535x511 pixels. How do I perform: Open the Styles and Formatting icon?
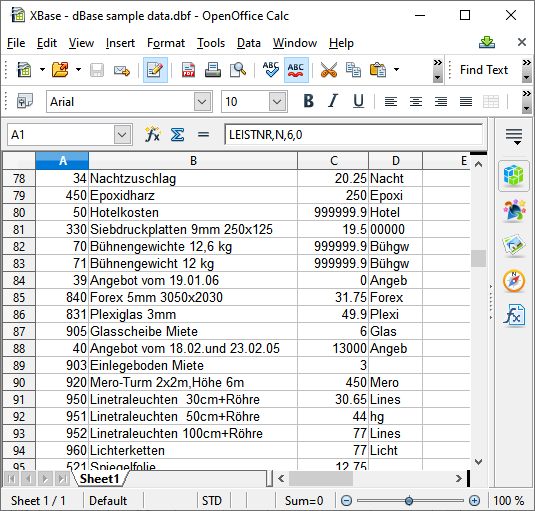25,101
